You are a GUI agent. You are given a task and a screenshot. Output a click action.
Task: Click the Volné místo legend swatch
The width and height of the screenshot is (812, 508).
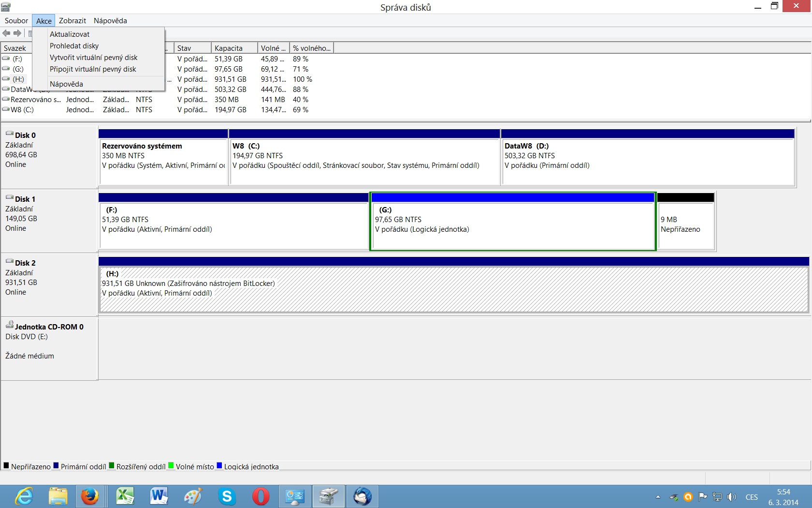click(171, 466)
